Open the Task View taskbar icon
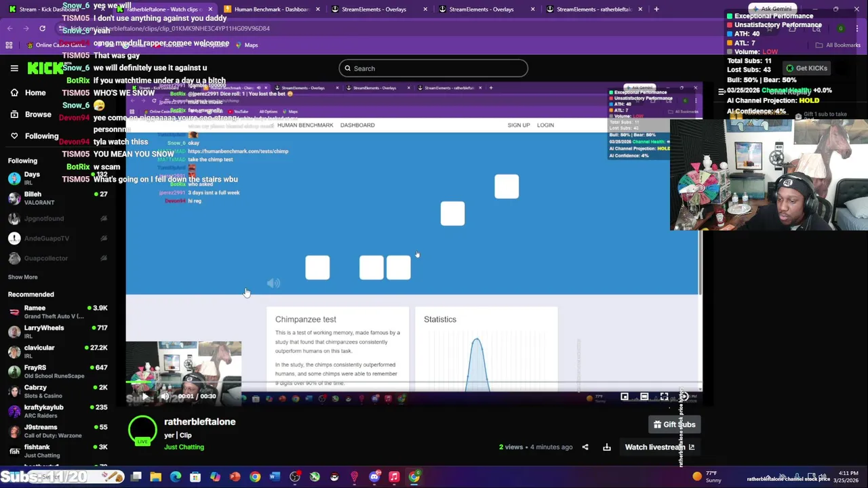 tap(136, 477)
